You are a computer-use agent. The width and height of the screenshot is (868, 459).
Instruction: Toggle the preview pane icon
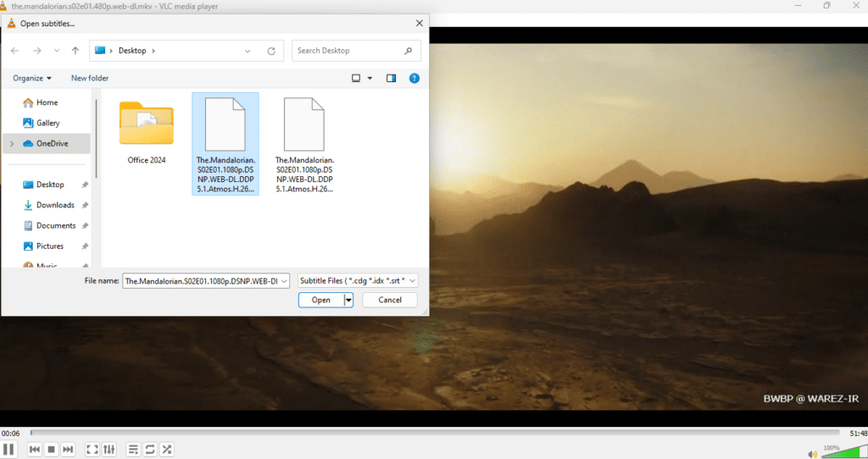pyautogui.click(x=391, y=78)
